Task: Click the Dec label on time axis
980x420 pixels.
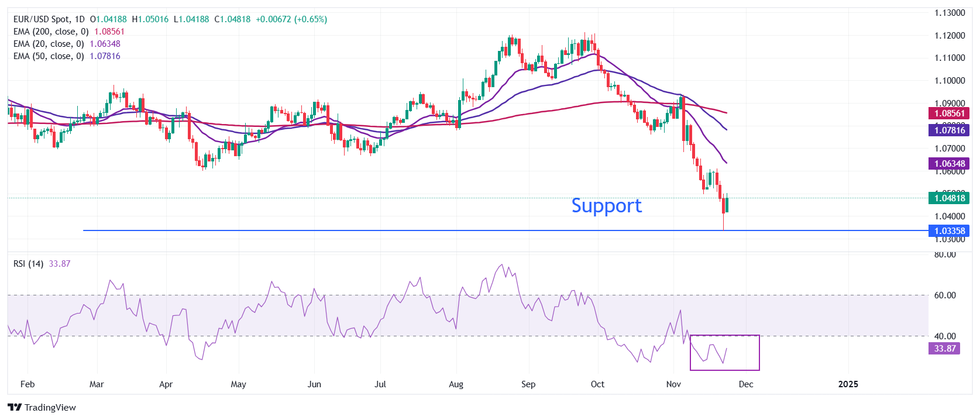Action: (746, 384)
